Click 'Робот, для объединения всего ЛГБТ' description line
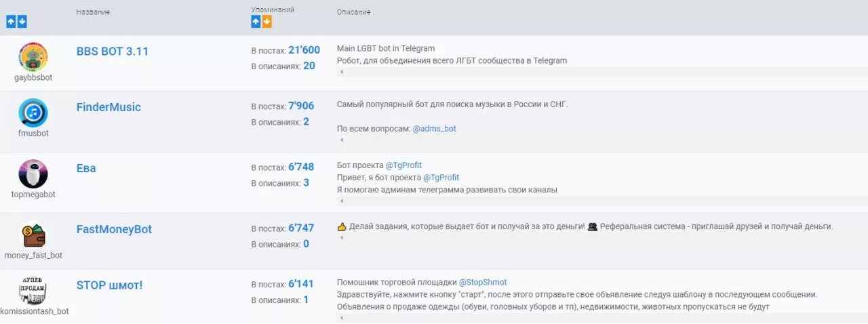The width and height of the screenshot is (868, 324). pos(452,60)
